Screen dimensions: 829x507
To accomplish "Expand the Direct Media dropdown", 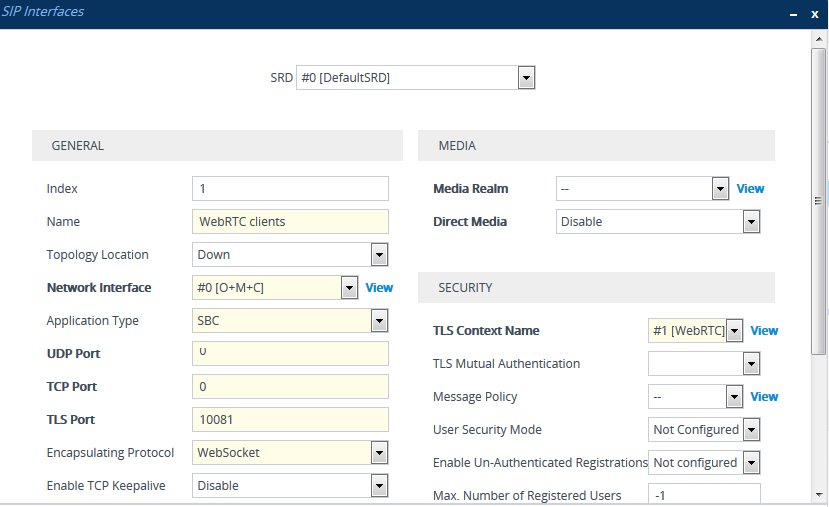I will click(752, 222).
